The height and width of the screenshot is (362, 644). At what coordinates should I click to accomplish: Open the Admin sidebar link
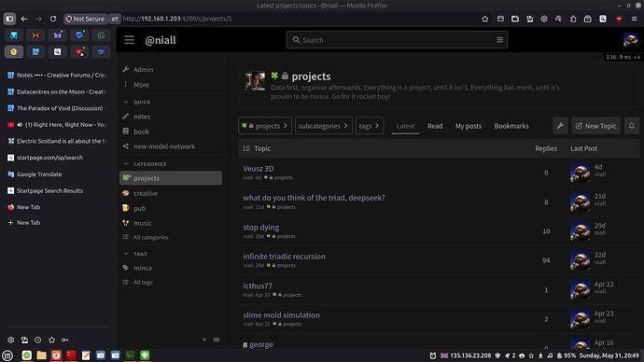(143, 69)
